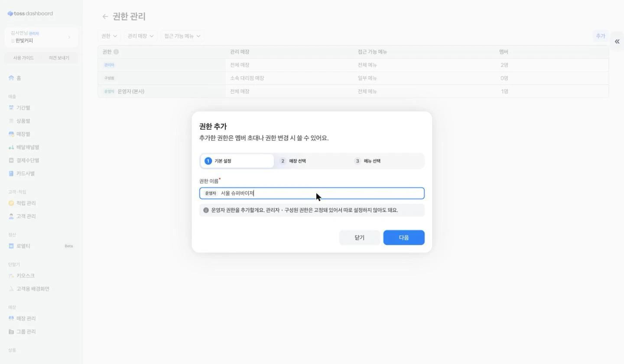Select step 3 메뉴 선택 tab
624x364 pixels.
pos(387,161)
